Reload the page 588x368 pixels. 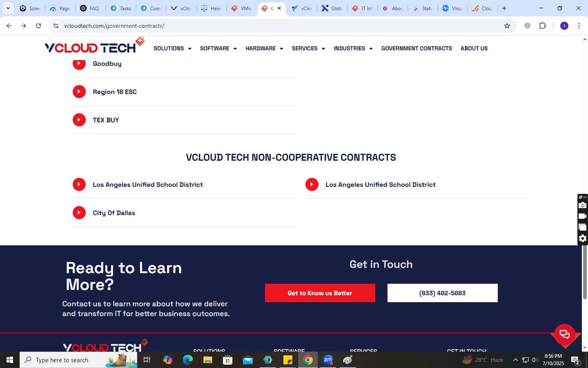point(38,26)
